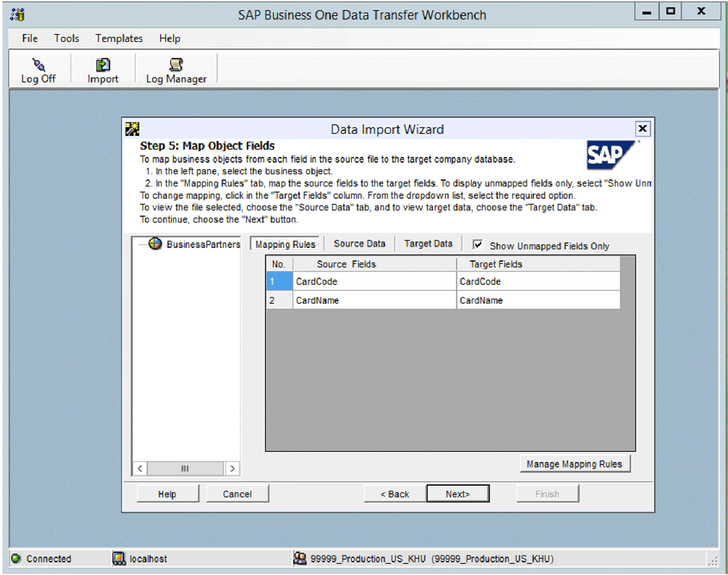This screenshot has height=575, width=728.
Task: Click the BusinessPartners globe icon
Action: [155, 244]
